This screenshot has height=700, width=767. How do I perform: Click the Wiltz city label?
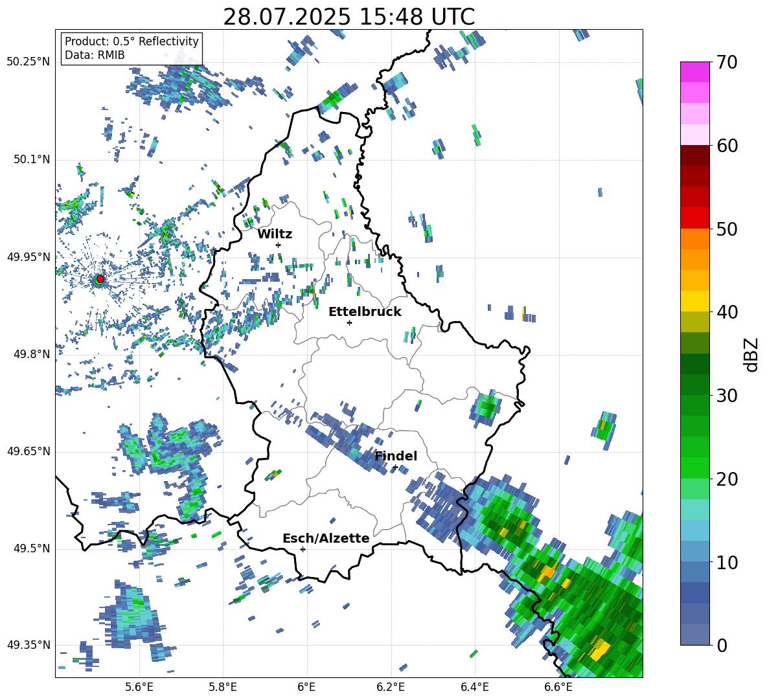(275, 234)
